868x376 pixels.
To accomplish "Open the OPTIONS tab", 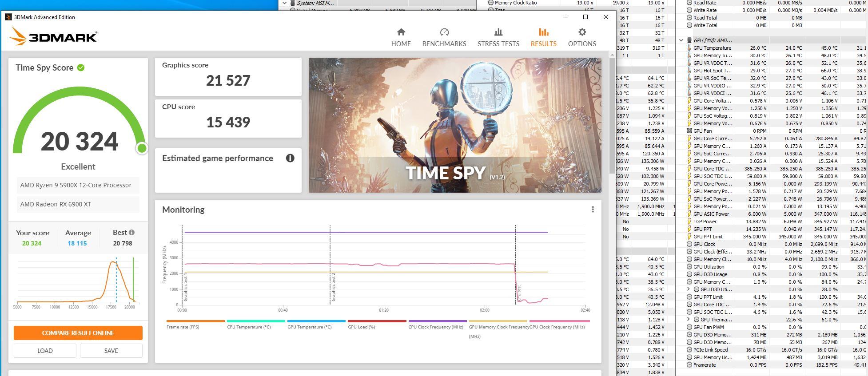I will [x=582, y=37].
